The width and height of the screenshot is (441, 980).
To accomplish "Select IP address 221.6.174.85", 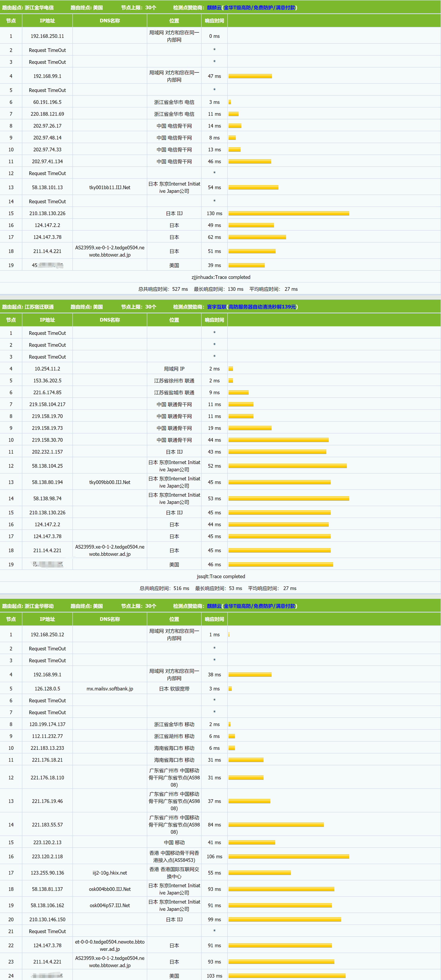I will (47, 392).
